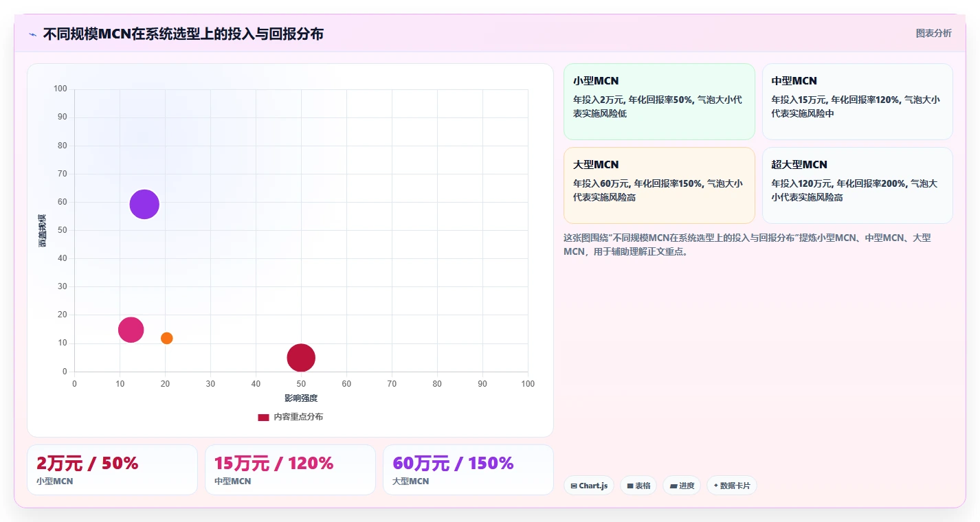The height and width of the screenshot is (522, 980).
Task: Click the 数据卡片 tag chip
Action: (732, 486)
